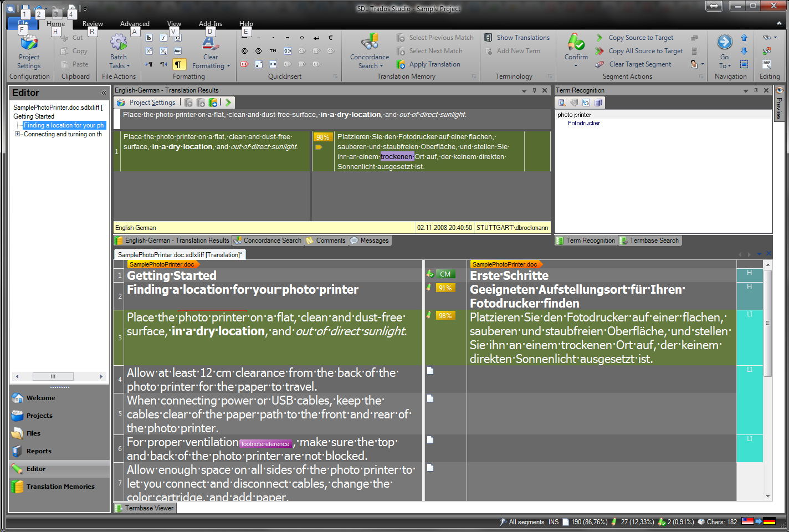The width and height of the screenshot is (789, 532).
Task: Apply superscript formatting
Action: point(149,51)
